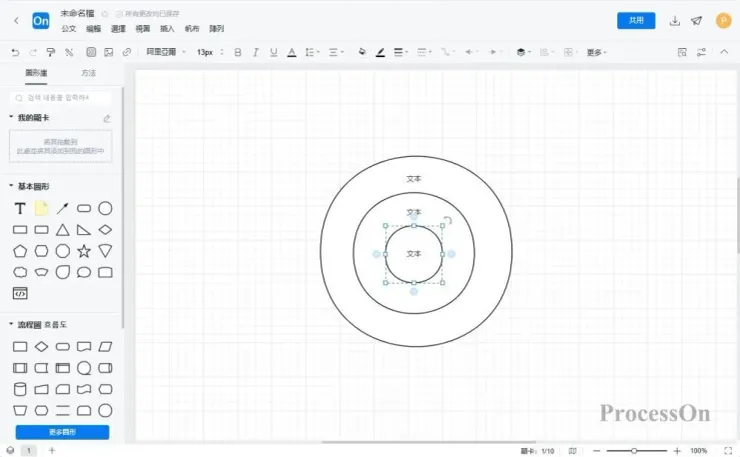This screenshot has width=740, height=457.
Task: Toggle bold formatting
Action: [x=238, y=52]
